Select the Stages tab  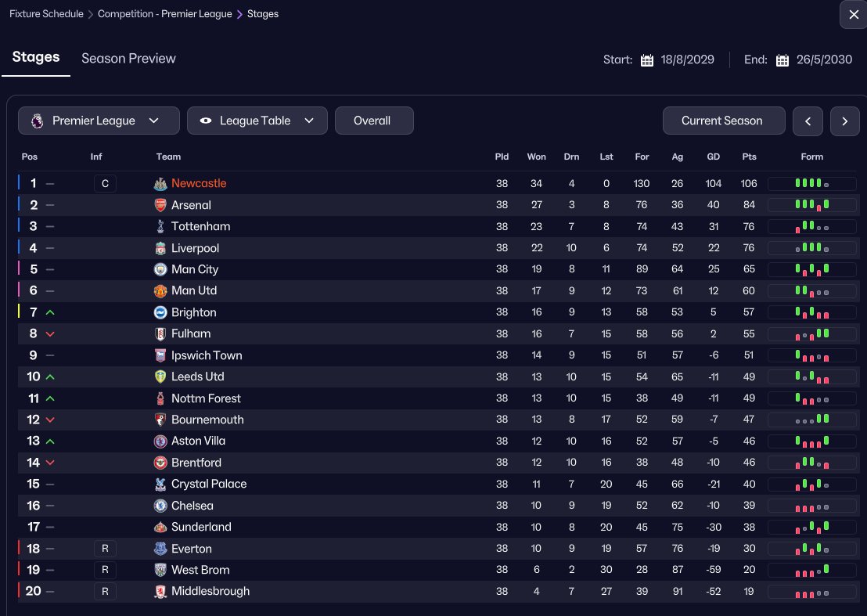click(36, 58)
